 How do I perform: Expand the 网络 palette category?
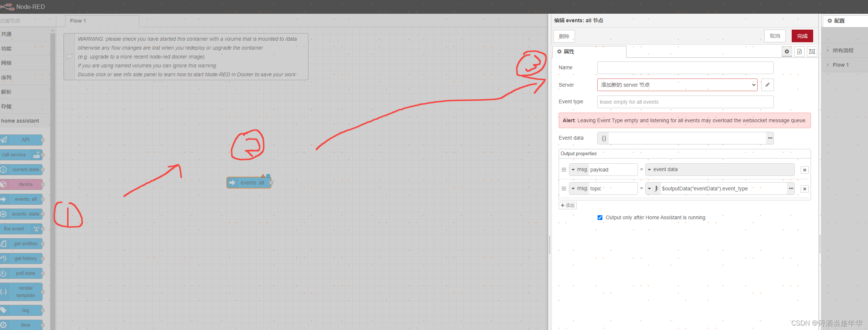click(x=25, y=63)
